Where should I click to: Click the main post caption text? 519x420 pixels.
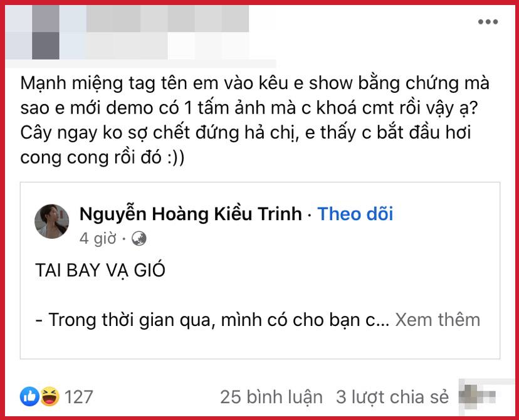point(254,120)
